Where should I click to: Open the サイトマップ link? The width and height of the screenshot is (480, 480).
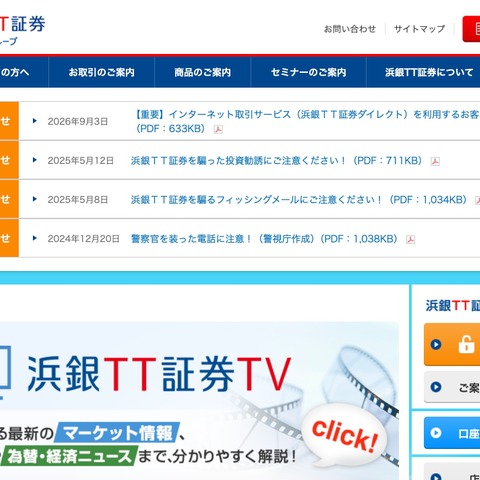tap(419, 29)
